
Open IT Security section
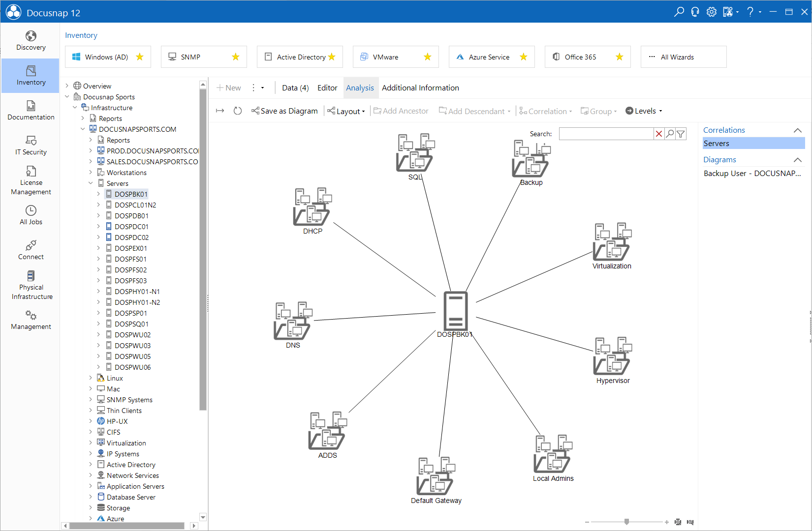[31, 146]
